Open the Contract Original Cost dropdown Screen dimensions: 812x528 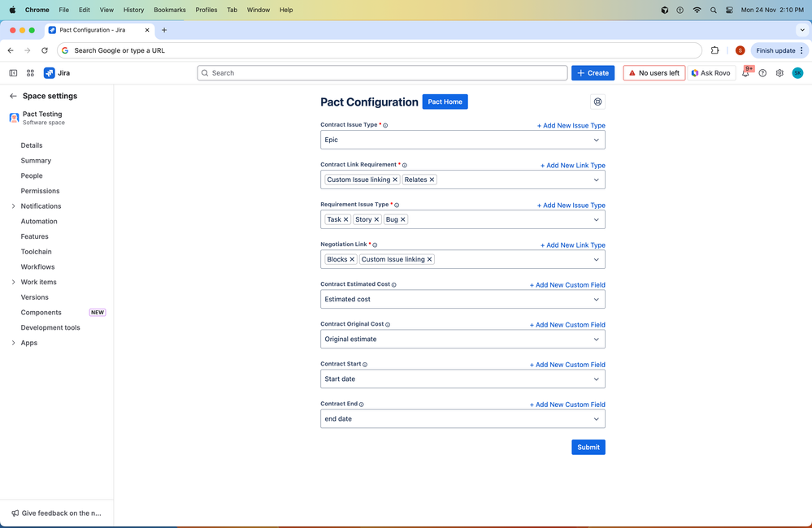click(x=462, y=339)
